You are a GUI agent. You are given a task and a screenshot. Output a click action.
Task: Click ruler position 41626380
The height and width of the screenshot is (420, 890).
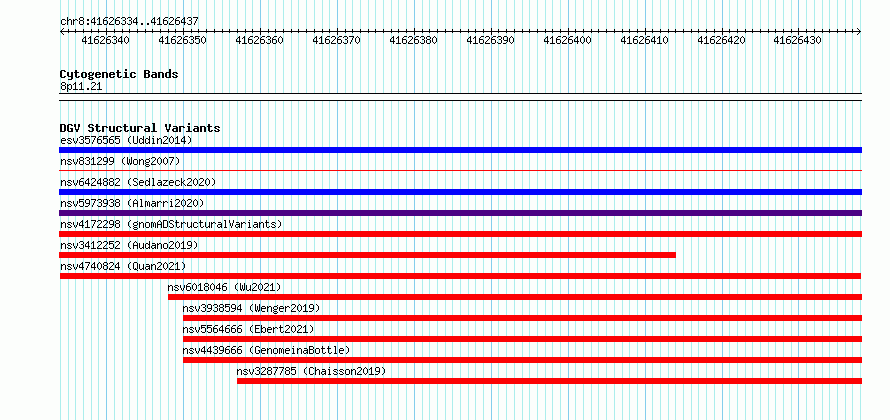413,40
